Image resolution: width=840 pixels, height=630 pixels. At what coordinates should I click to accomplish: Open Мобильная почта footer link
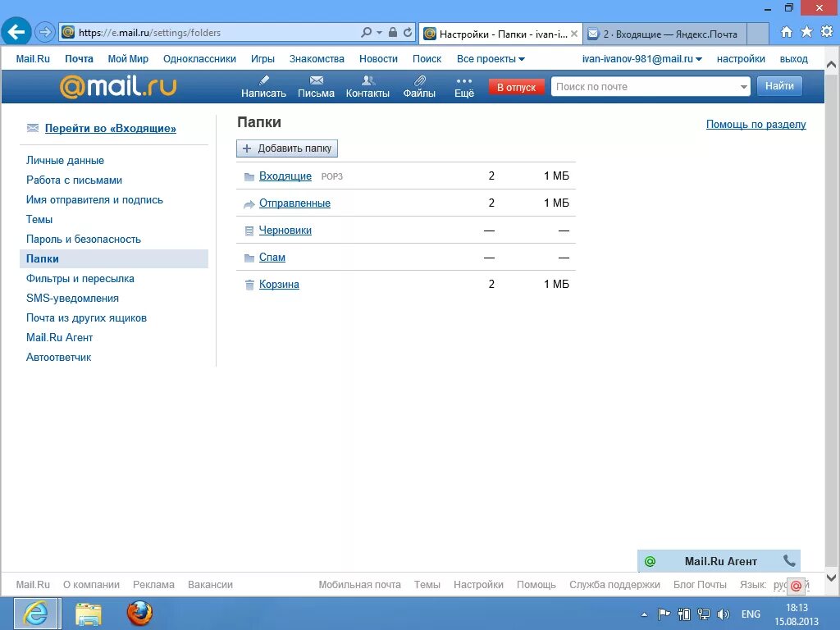(359, 584)
